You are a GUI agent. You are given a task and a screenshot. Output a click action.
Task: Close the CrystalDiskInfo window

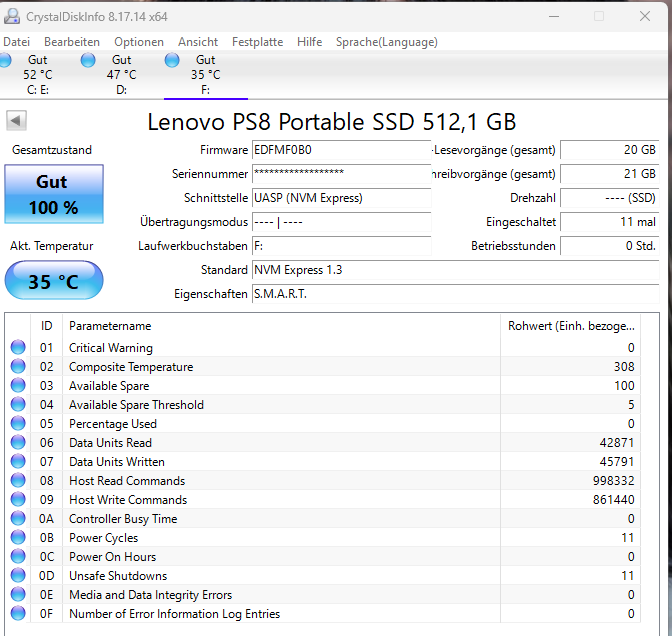pos(645,16)
